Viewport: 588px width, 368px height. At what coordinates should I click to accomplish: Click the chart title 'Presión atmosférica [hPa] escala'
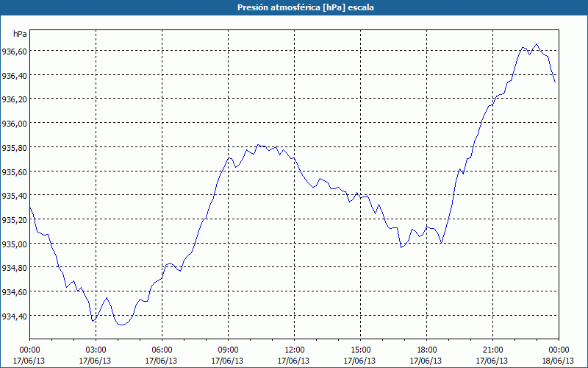(306, 7)
